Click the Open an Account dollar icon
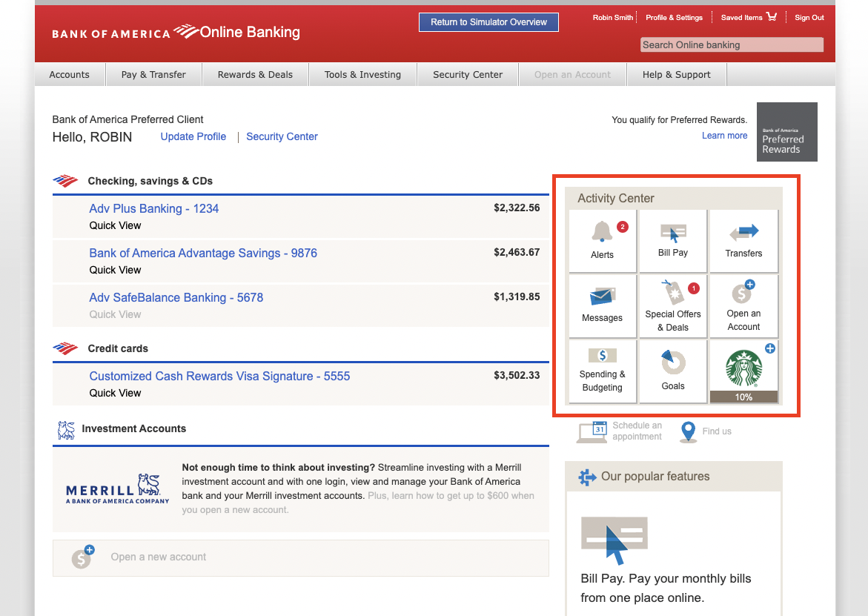 743,291
